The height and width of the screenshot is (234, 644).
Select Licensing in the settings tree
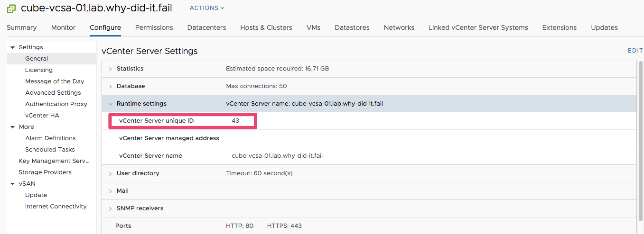pyautogui.click(x=39, y=70)
